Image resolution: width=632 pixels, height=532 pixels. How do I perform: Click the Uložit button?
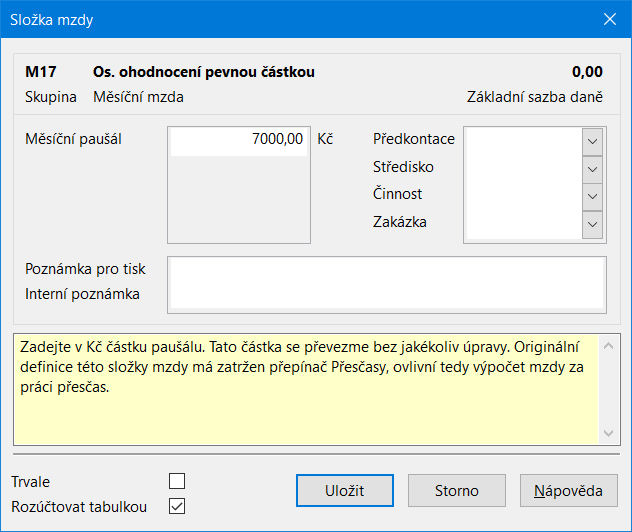(x=345, y=490)
